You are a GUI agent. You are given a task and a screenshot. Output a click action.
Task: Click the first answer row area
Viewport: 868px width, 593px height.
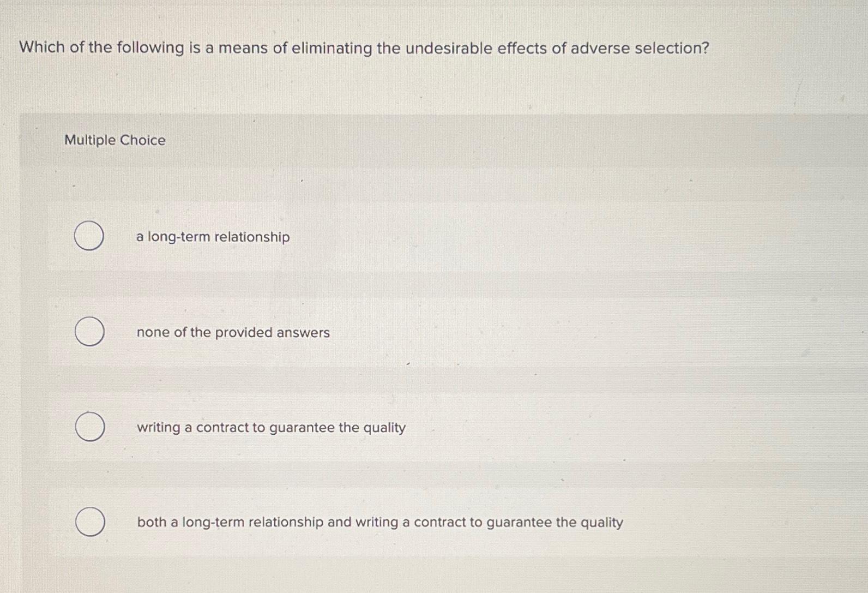(x=382, y=237)
